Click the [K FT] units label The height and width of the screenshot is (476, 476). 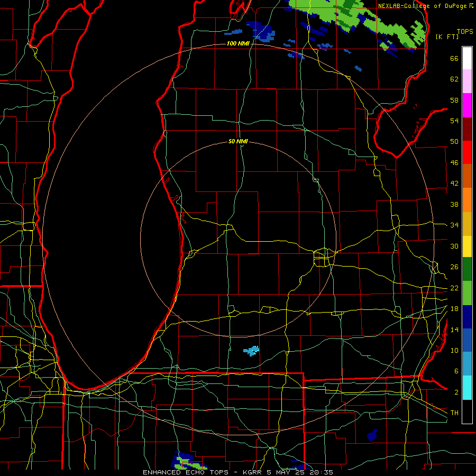447,36
